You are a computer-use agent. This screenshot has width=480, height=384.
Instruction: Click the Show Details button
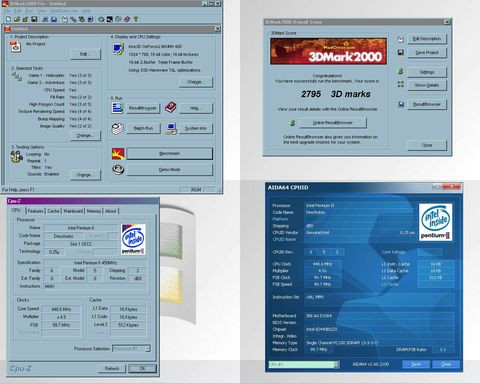[427, 85]
